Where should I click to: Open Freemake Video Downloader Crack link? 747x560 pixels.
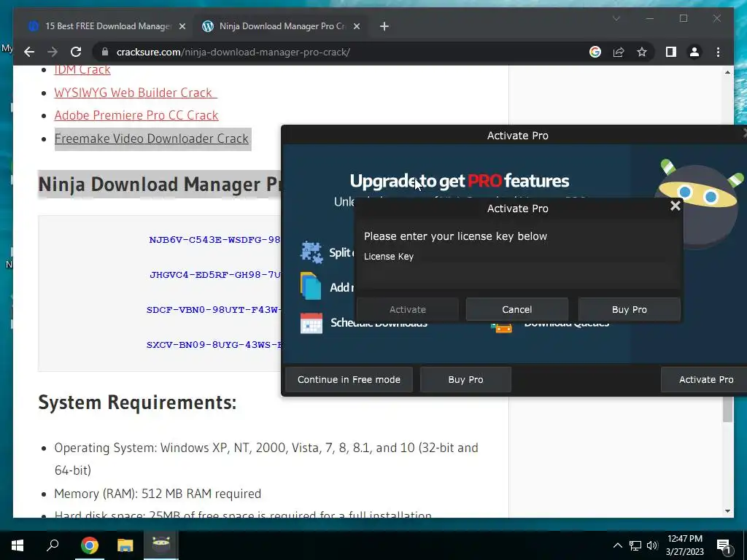pyautogui.click(x=152, y=139)
